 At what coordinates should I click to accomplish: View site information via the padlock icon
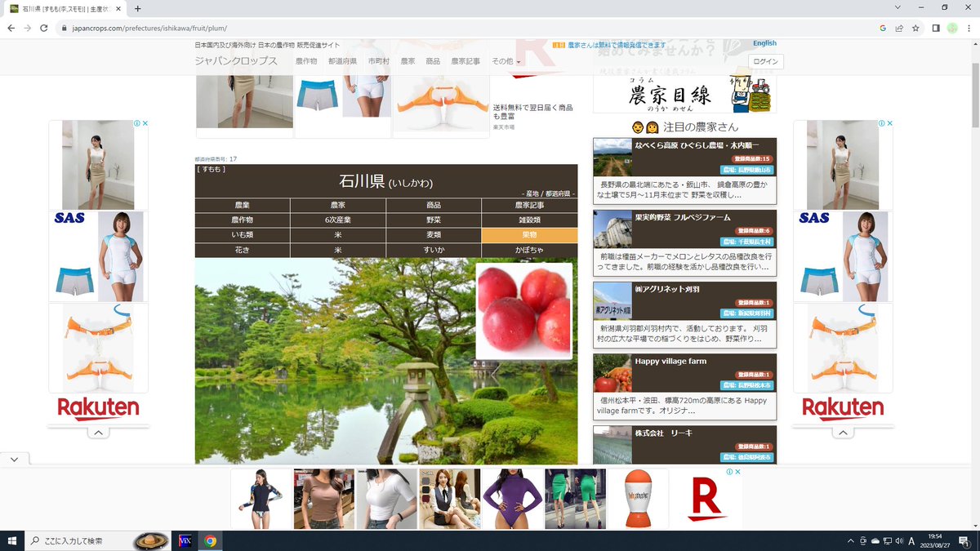pos(65,27)
